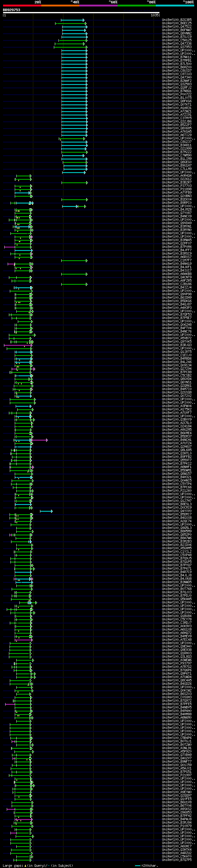Select hit label UniRef100_B5Z2P7
The image size is (197, 868).
click(x=177, y=125)
